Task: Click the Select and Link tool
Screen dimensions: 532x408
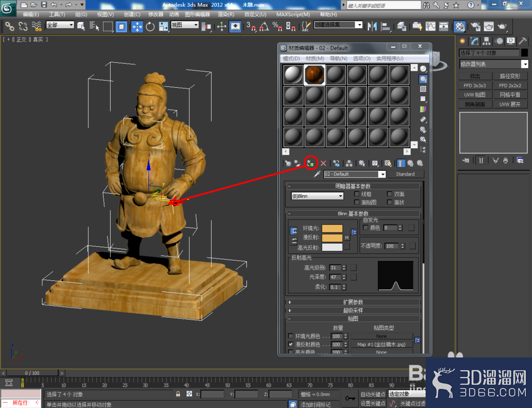Action: click(x=10, y=26)
